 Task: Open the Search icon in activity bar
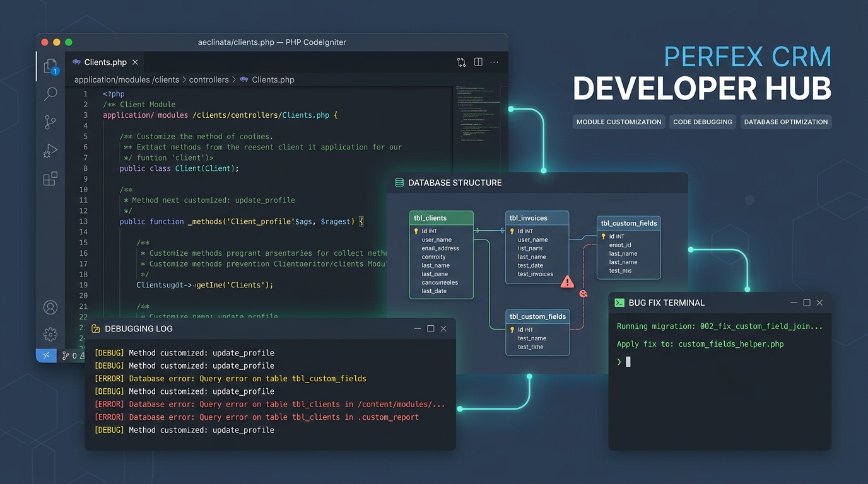point(50,95)
